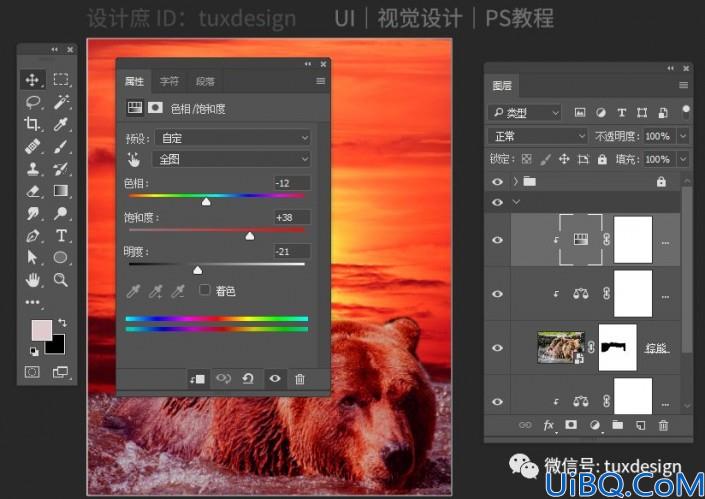
Task: Open the properties panel flyout menu
Action: pos(320,81)
